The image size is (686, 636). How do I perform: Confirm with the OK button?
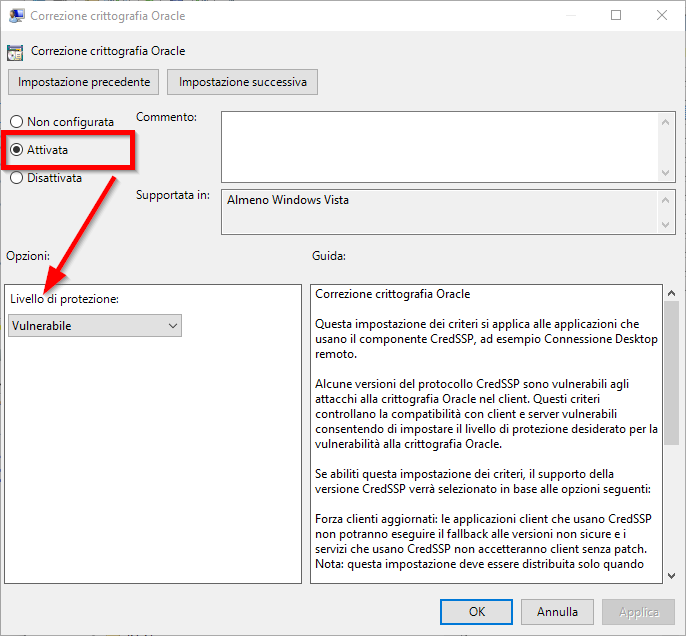(476, 612)
